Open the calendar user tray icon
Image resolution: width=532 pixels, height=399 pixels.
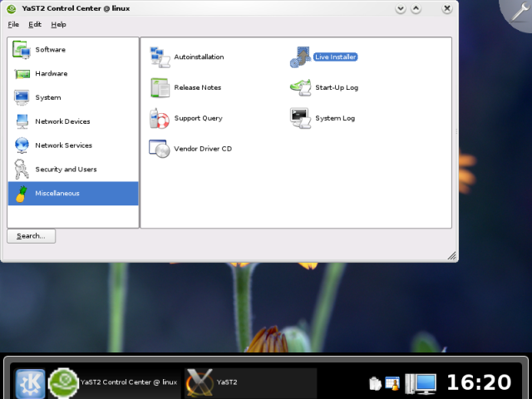tap(392, 383)
